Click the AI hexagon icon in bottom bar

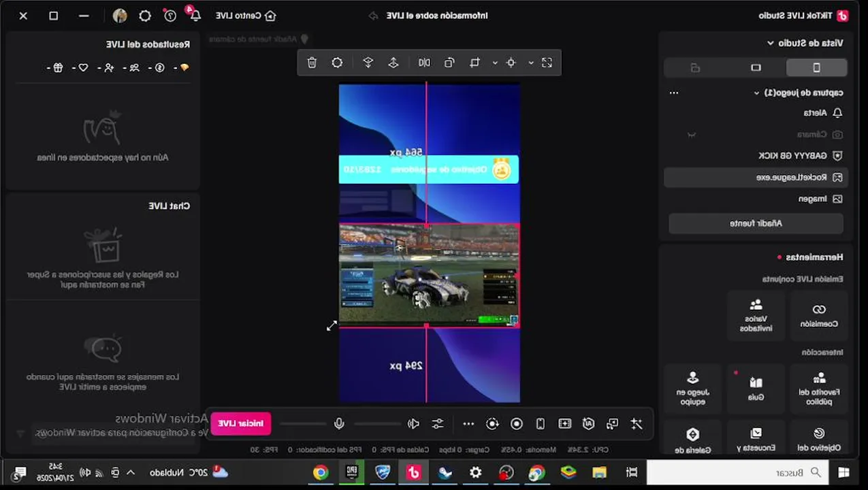tap(588, 424)
